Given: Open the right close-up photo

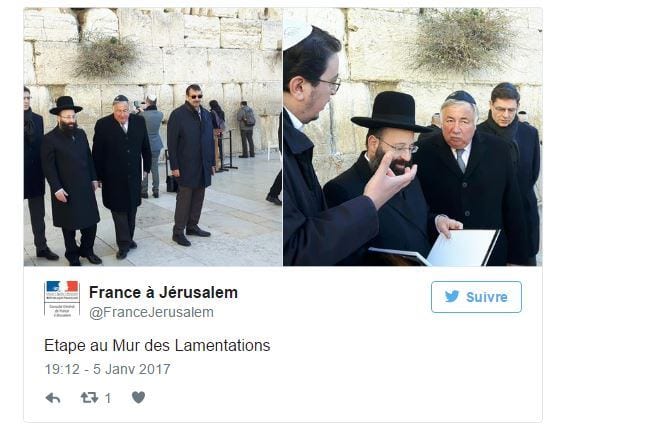Looking at the screenshot, I should pyautogui.click(x=413, y=137).
